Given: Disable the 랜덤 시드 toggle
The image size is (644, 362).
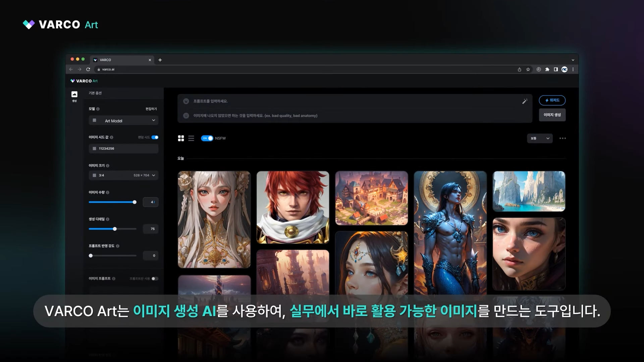Looking at the screenshot, I should (155, 137).
